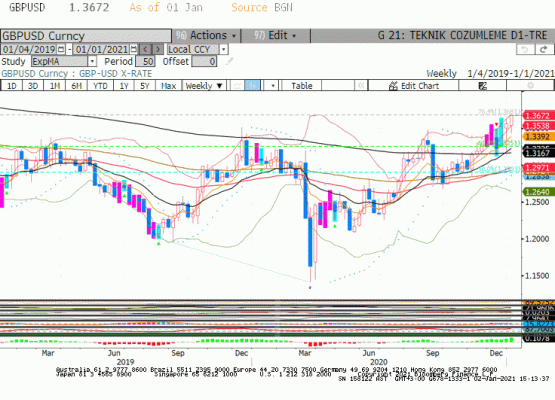Screen dimensions: 555x400
Task: Select the 1D range tab
Action: [x=12, y=86]
